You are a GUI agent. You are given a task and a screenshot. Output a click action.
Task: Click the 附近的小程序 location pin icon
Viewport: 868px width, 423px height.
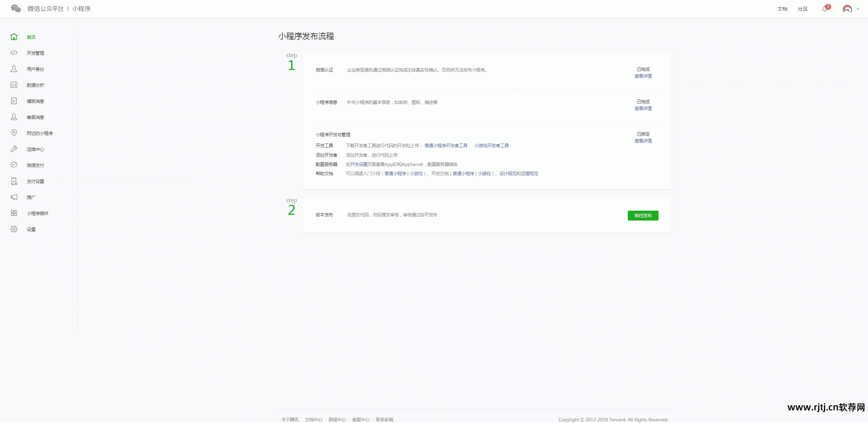point(14,133)
